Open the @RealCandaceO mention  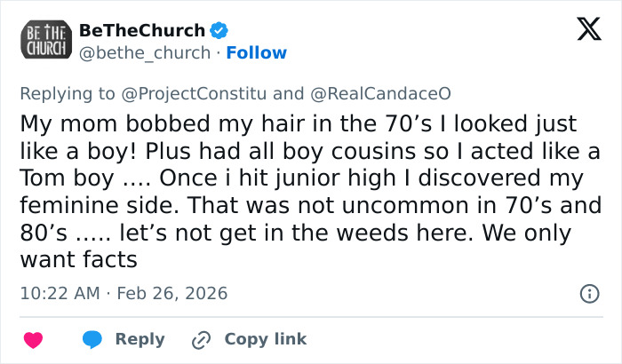pyautogui.click(x=351, y=94)
